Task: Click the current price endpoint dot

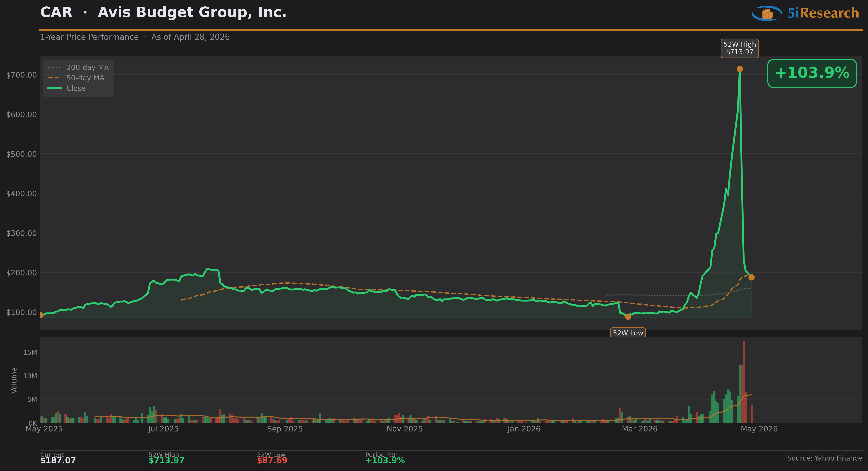Action: 751,277
